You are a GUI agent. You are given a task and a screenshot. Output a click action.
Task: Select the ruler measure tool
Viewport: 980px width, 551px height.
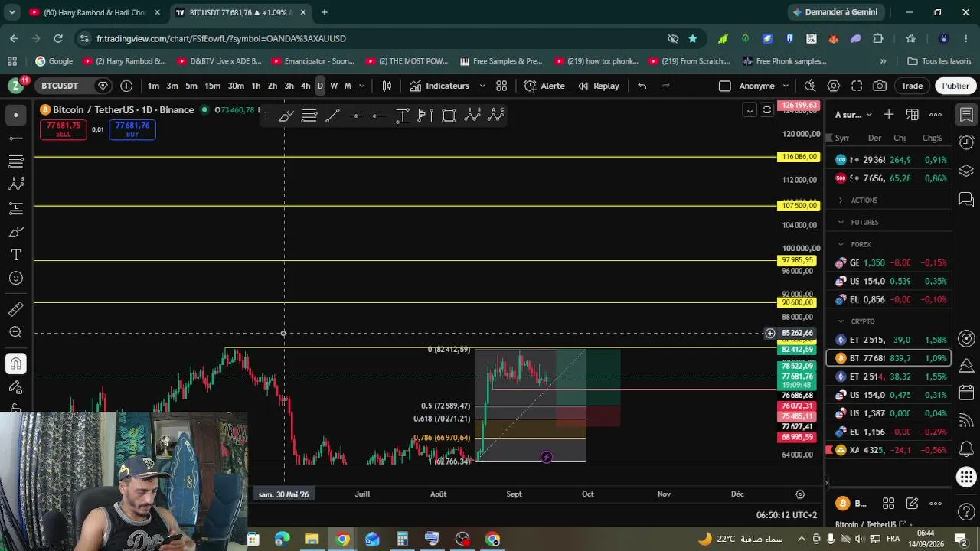click(x=15, y=309)
